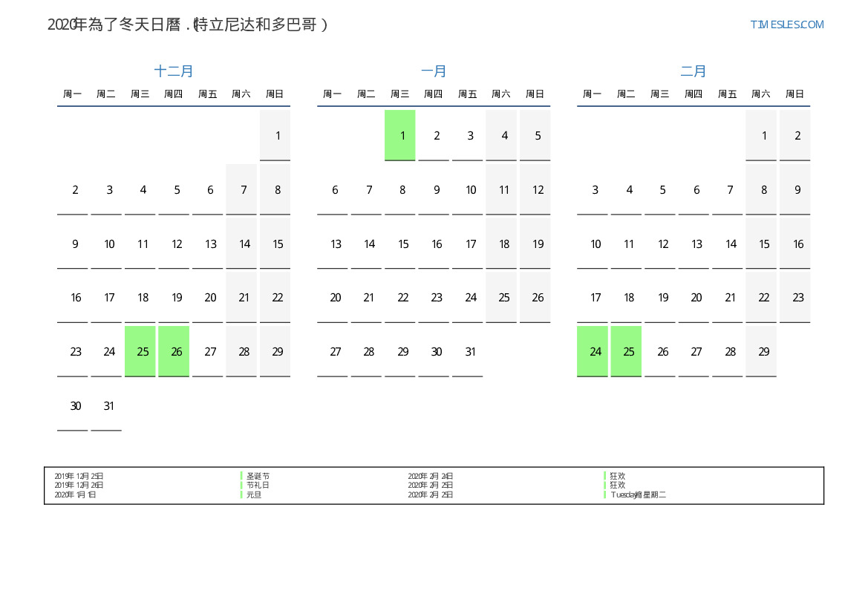Click the 一月 month heading
Screen dimensions: 868x614
(434, 71)
